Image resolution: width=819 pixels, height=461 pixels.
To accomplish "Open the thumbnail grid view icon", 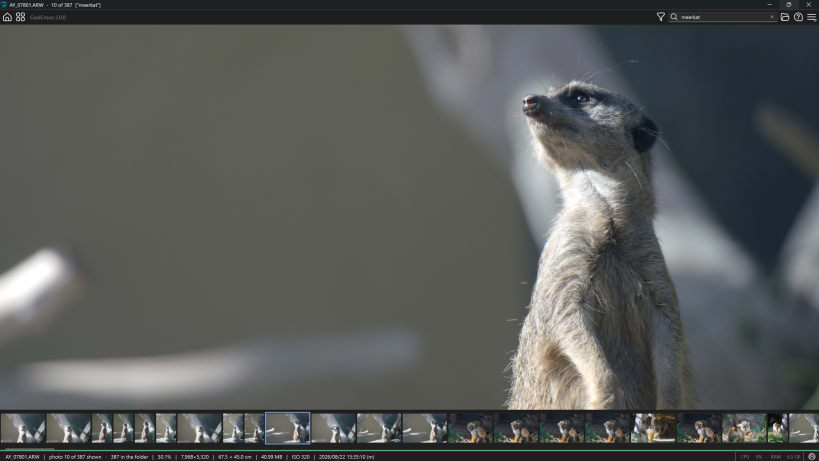I will click(x=20, y=17).
